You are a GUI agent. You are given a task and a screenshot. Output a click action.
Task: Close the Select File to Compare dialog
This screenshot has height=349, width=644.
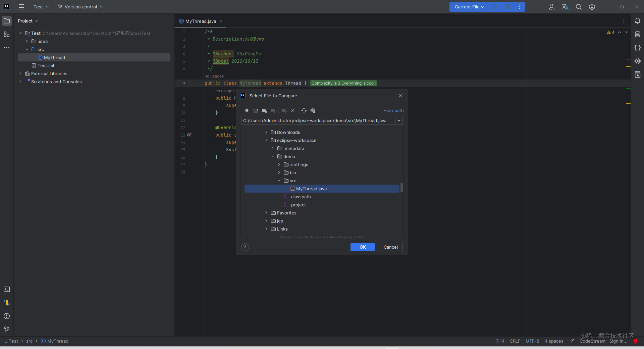(x=400, y=96)
